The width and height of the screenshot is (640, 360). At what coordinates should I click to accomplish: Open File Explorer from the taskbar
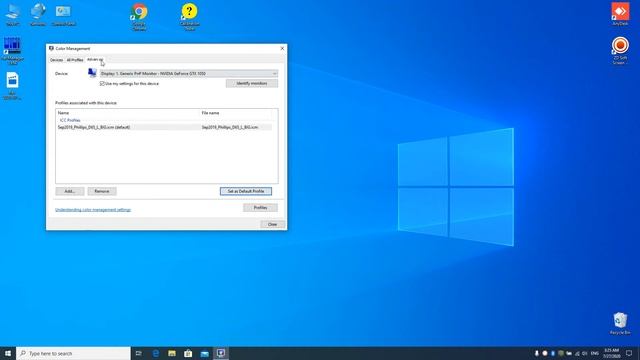coord(172,353)
